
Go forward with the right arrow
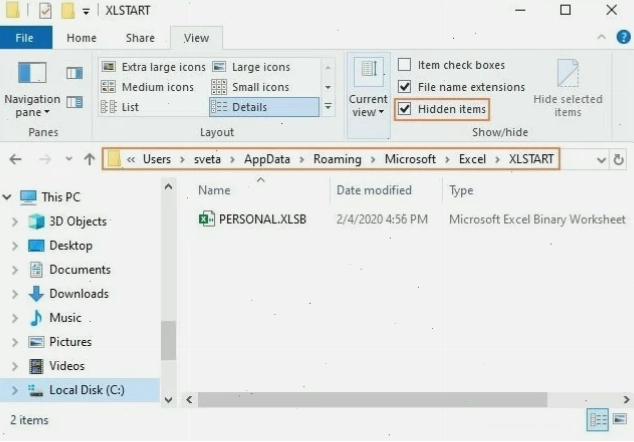(45, 159)
